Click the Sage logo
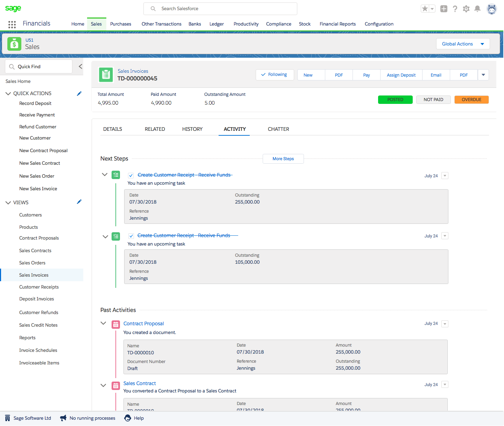504x426 pixels. click(13, 8)
